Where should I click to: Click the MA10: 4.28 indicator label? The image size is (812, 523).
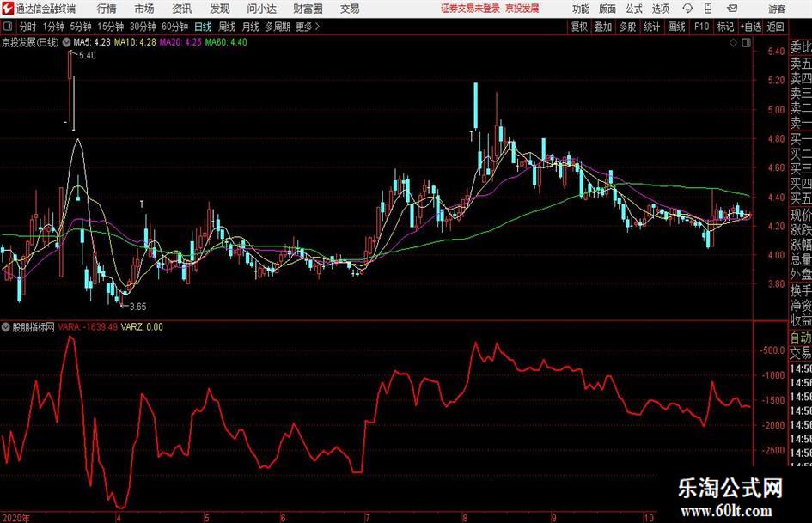(135, 42)
